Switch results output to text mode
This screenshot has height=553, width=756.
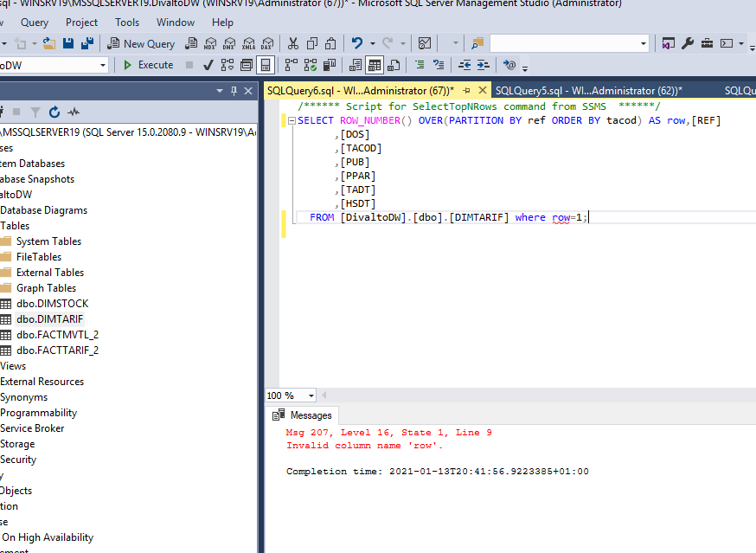(356, 65)
